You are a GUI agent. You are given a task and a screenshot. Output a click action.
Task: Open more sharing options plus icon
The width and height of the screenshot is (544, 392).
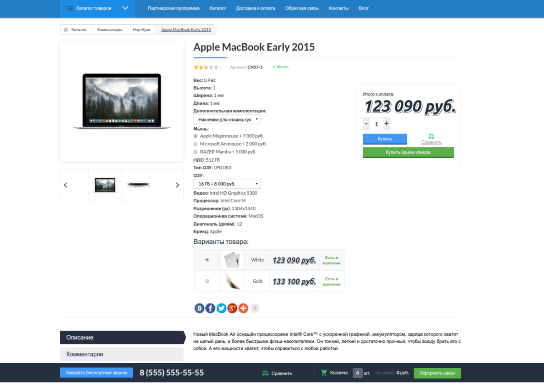pos(243,308)
